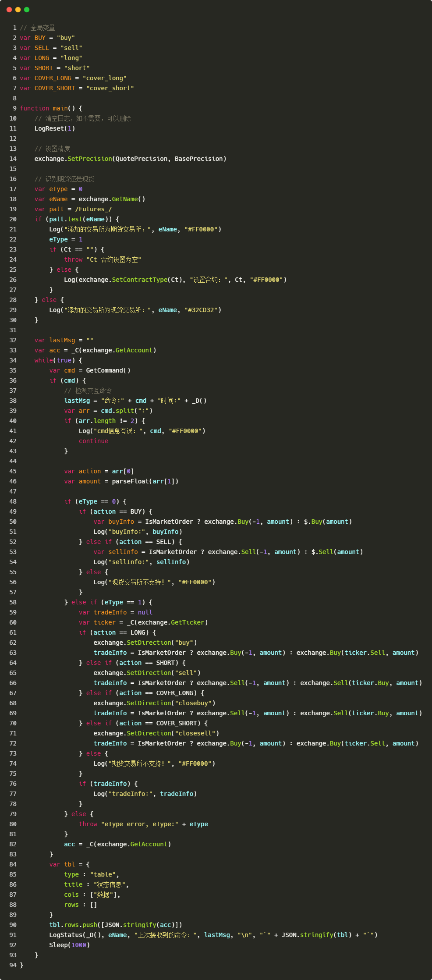Click the green maximize window dot
Image resolution: width=432 pixels, height=980 pixels.
tap(27, 10)
